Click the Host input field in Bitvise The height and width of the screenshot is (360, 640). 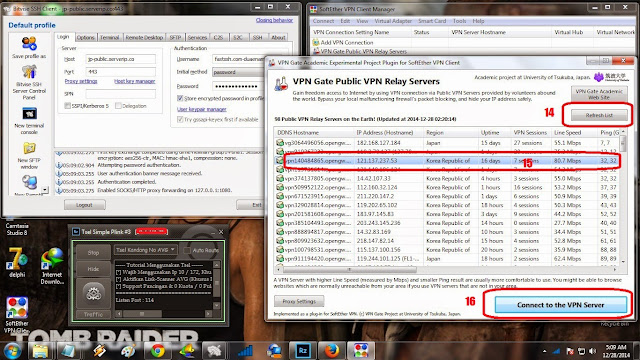[120, 59]
